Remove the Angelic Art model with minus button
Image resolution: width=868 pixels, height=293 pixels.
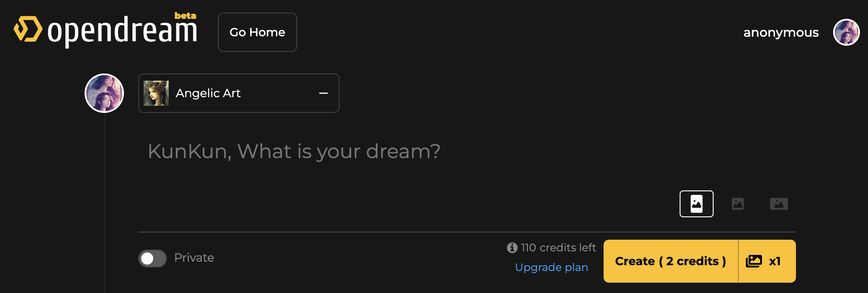323,93
